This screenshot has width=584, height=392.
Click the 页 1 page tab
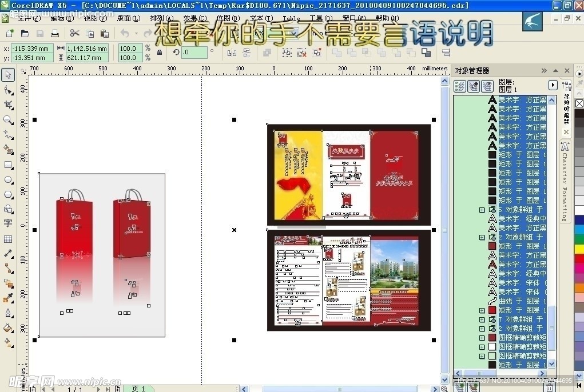pos(138,389)
